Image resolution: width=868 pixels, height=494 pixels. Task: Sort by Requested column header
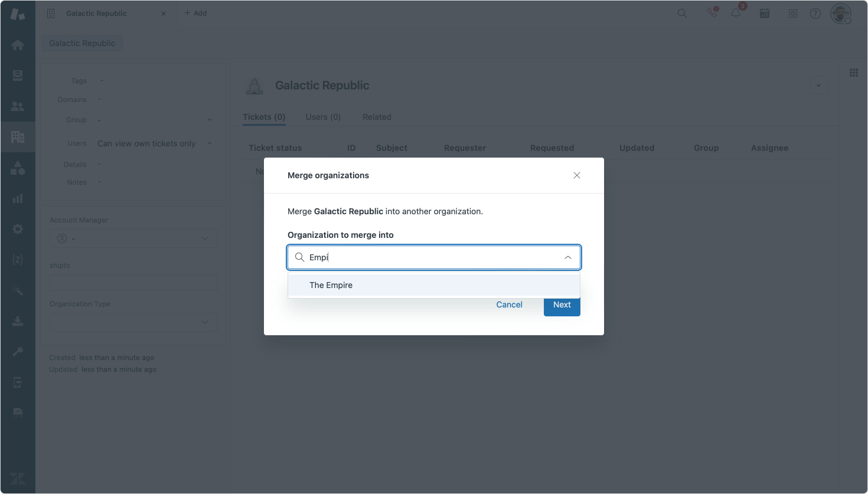552,148
